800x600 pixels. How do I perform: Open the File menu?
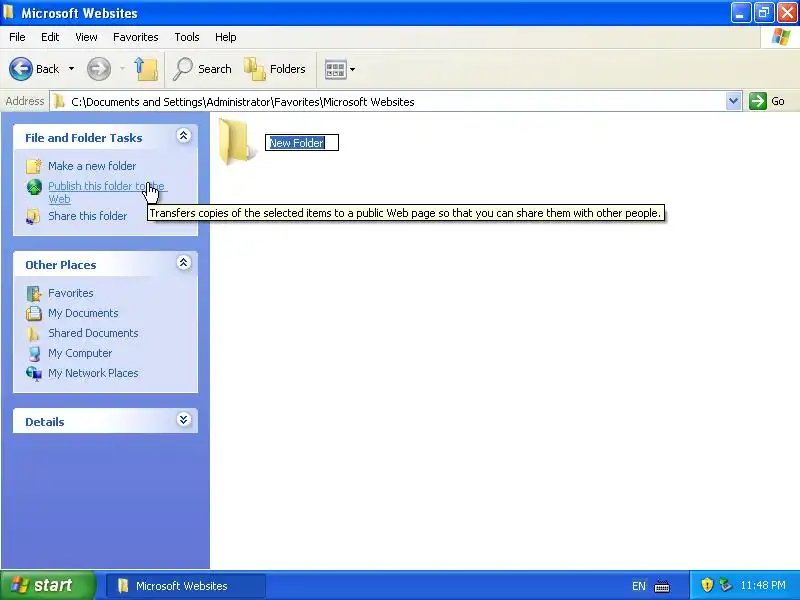pyautogui.click(x=17, y=37)
